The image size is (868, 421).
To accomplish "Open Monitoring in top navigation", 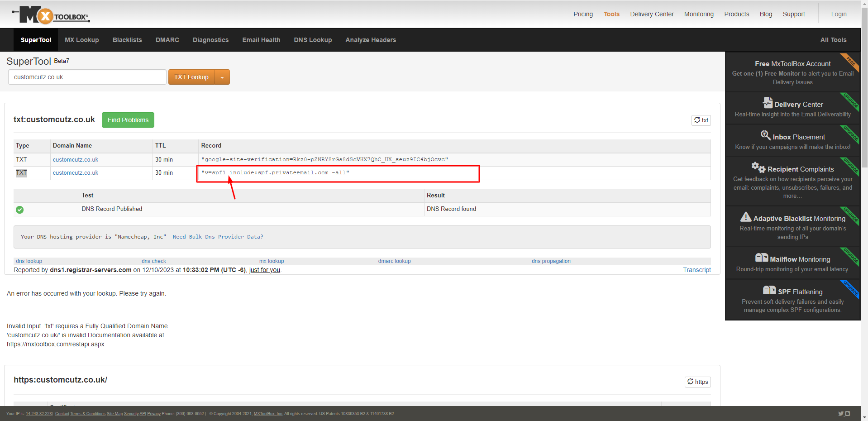I will click(x=699, y=14).
